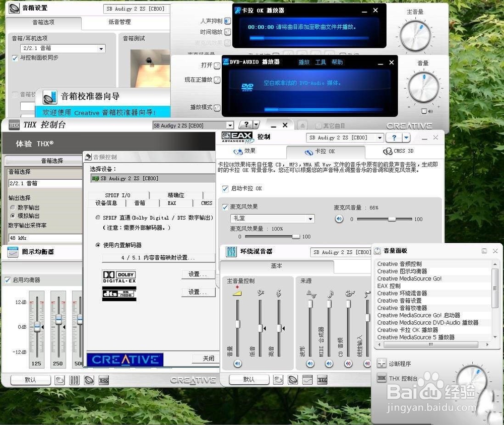The height and width of the screenshot is (425, 504).
Task: Click the help button in EAX control window
Action: tap(394, 138)
